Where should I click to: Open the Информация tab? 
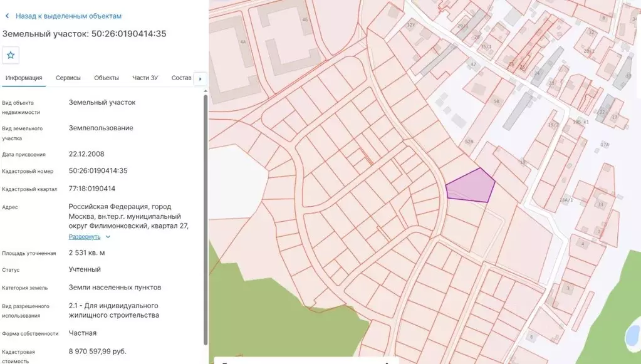coord(24,78)
